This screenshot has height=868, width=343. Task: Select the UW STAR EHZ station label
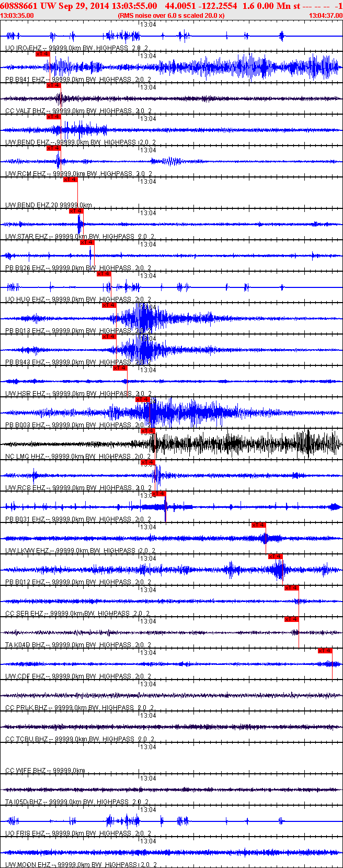(79, 237)
